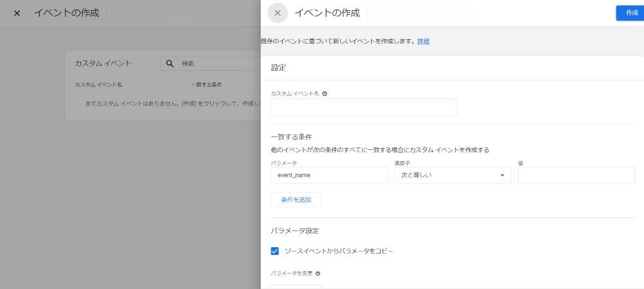Image resolution: width=644 pixels, height=289 pixels.
Task: Open help icon beside カスタム イベント名
Action: point(325,93)
